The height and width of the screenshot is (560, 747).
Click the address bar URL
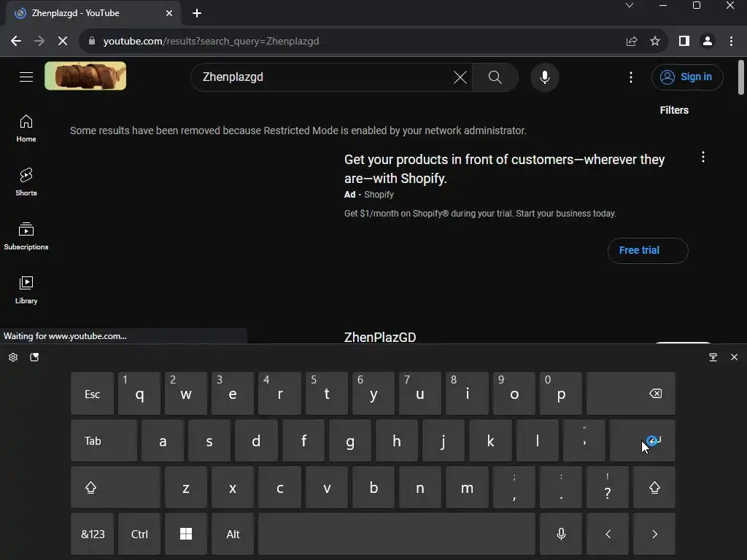pyautogui.click(x=211, y=41)
